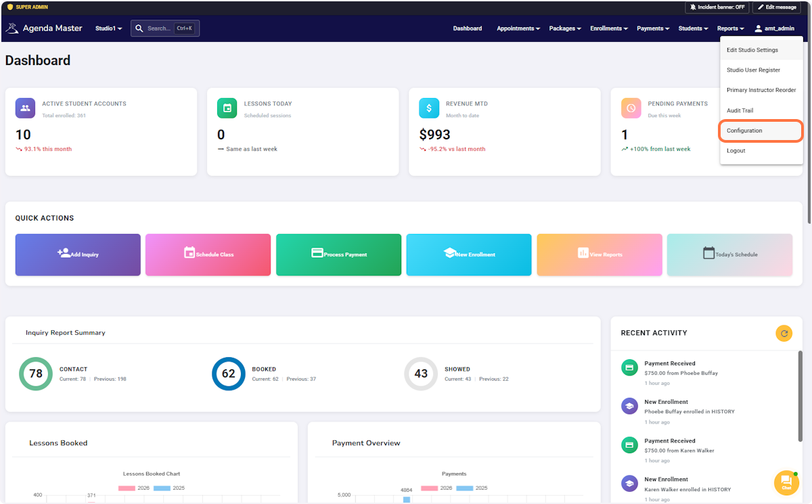Toggle 2026 legend in Lessons Booked chart

[x=134, y=488]
